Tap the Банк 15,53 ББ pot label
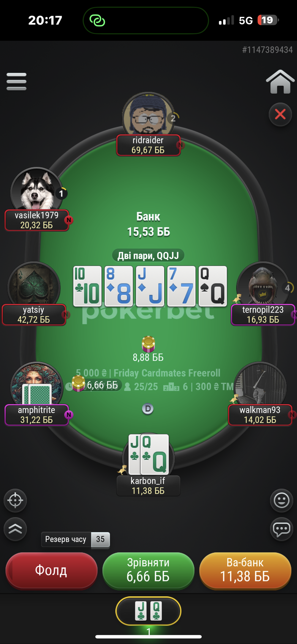 (x=148, y=224)
